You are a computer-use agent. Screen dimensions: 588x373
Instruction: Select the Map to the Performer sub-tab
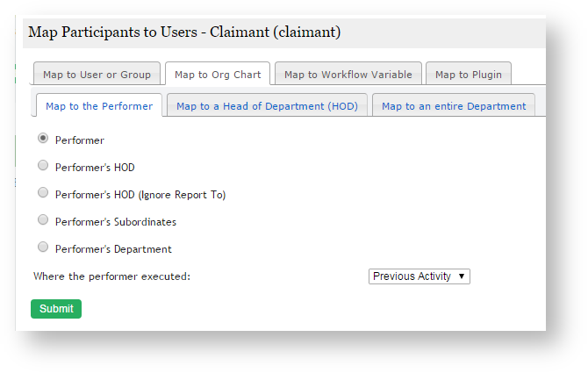coord(99,106)
